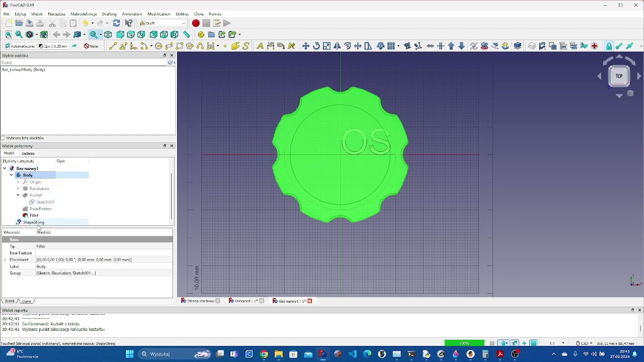Image resolution: width=644 pixels, height=362 pixels.
Task: Switch to the Zadania tab
Action: [28, 153]
